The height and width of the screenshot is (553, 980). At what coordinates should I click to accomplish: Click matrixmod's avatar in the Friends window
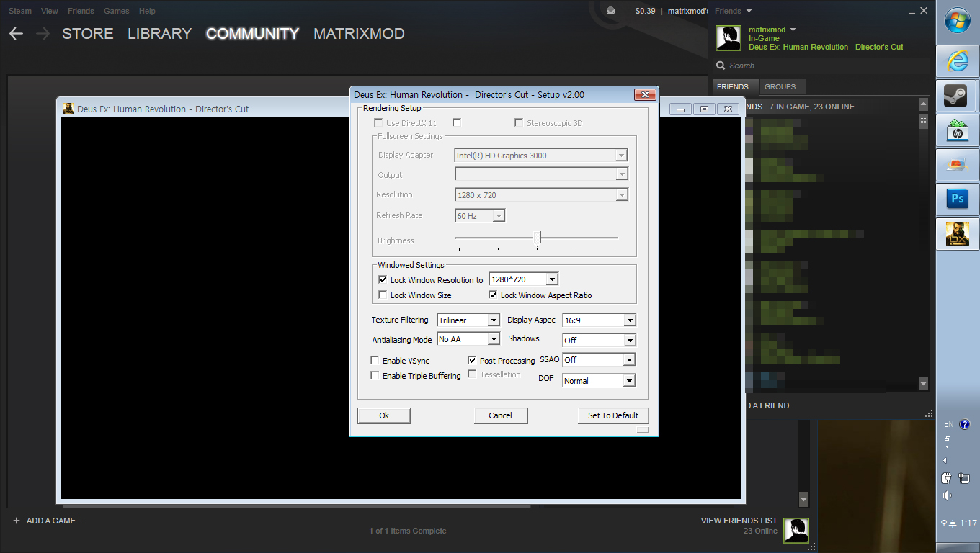pos(729,38)
